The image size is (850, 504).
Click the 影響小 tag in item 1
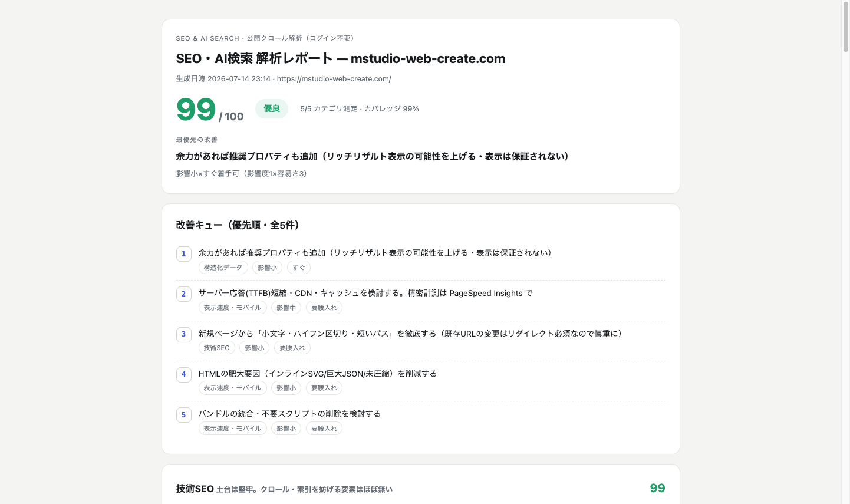tap(267, 268)
